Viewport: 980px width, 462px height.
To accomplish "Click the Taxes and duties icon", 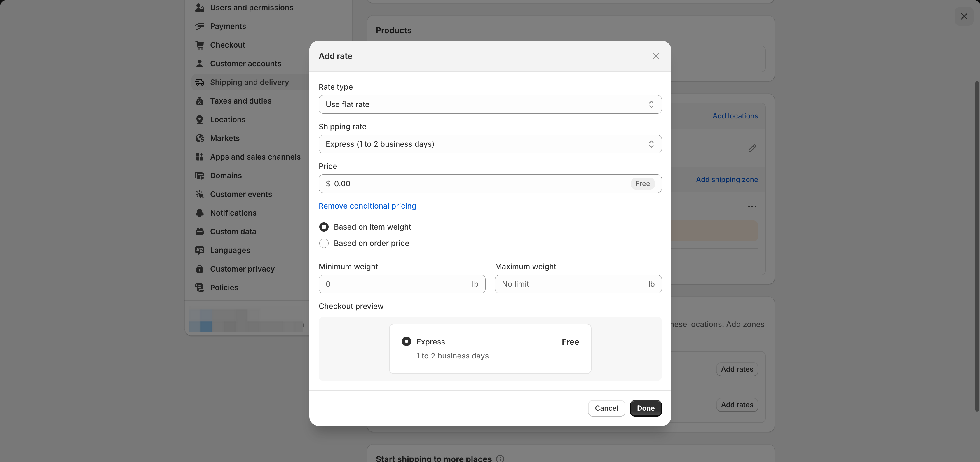I will [x=199, y=101].
